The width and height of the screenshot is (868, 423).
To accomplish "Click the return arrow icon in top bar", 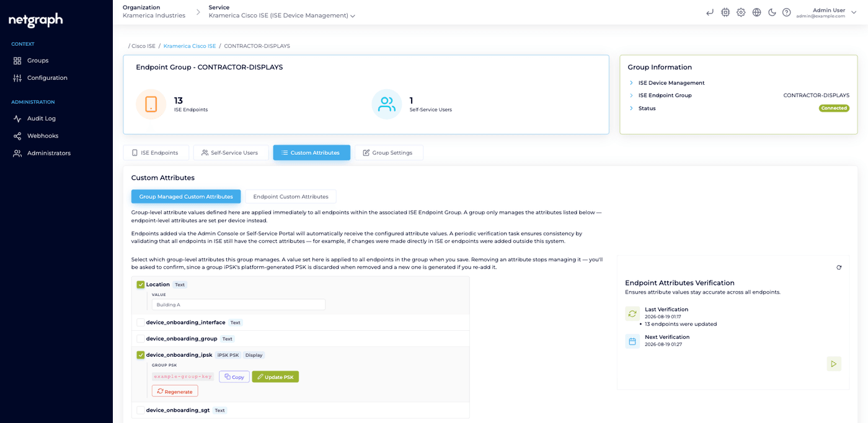I will point(710,12).
